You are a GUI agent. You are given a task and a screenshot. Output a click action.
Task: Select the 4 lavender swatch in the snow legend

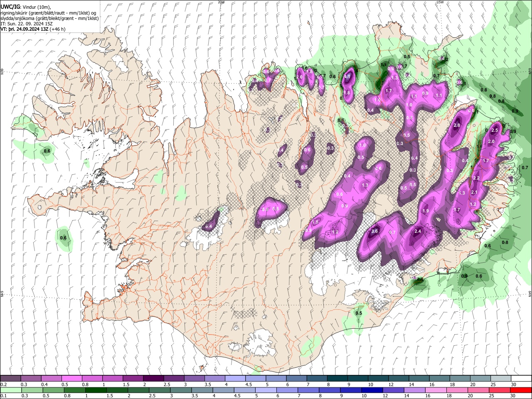coord(235,379)
